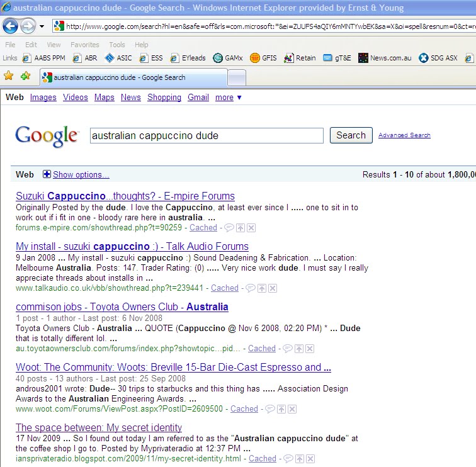Open the Tools menu
The height and width of the screenshot is (467, 476).
117,45
